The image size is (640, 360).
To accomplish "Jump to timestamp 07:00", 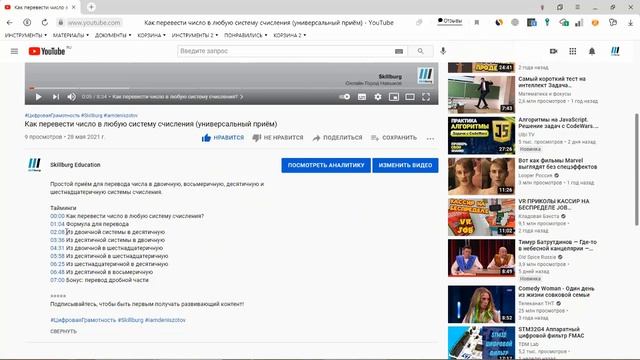I will pos(58,280).
